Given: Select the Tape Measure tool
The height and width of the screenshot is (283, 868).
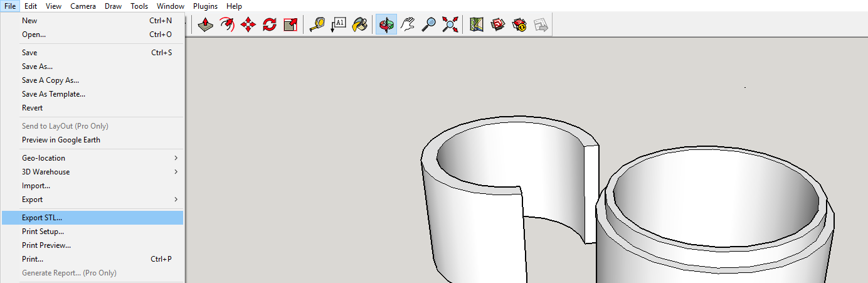Looking at the screenshot, I should 317,25.
